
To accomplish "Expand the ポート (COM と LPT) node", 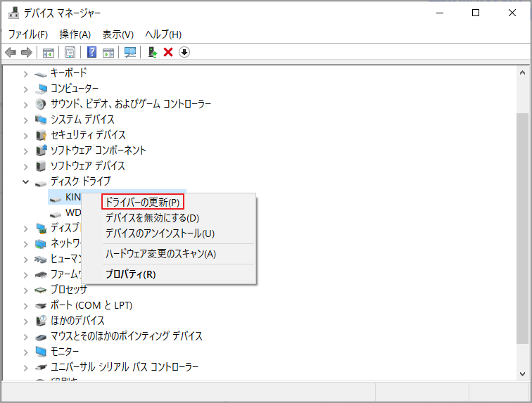I will coord(26,306).
